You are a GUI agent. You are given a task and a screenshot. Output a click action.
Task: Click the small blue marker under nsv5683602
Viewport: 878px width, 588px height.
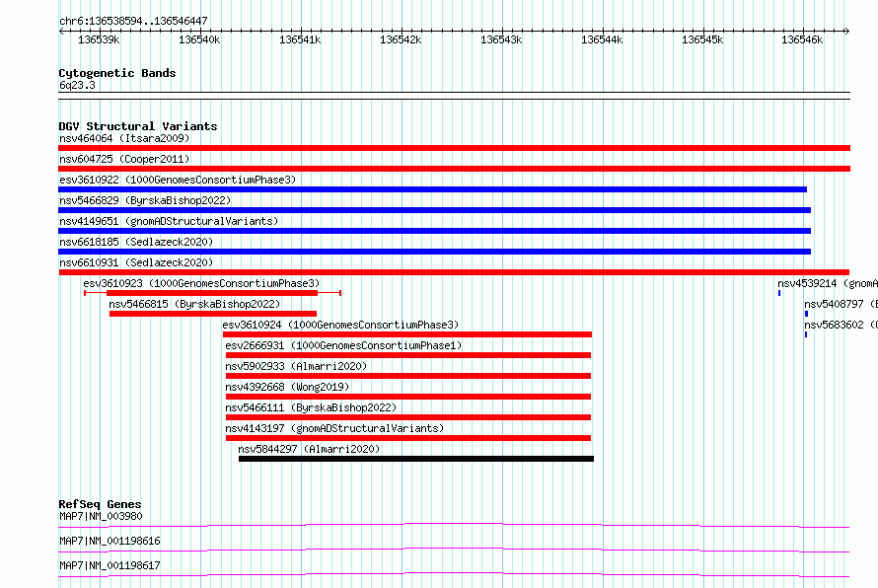[x=806, y=334]
